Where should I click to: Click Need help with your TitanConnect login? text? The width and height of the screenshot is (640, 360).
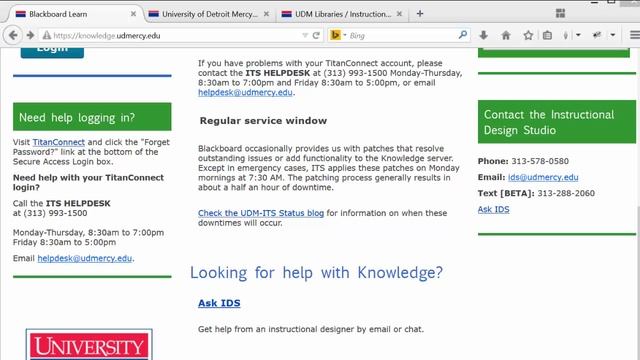click(x=88, y=182)
